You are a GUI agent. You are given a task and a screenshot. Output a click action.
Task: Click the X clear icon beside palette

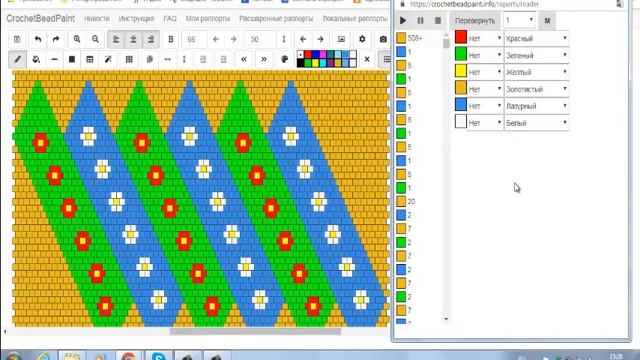pos(367,59)
